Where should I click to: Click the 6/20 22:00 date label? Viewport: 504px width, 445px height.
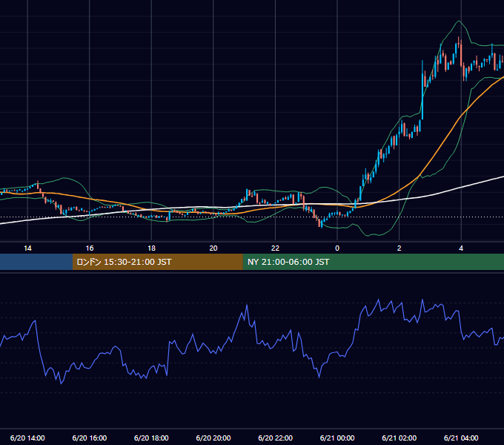(x=276, y=438)
